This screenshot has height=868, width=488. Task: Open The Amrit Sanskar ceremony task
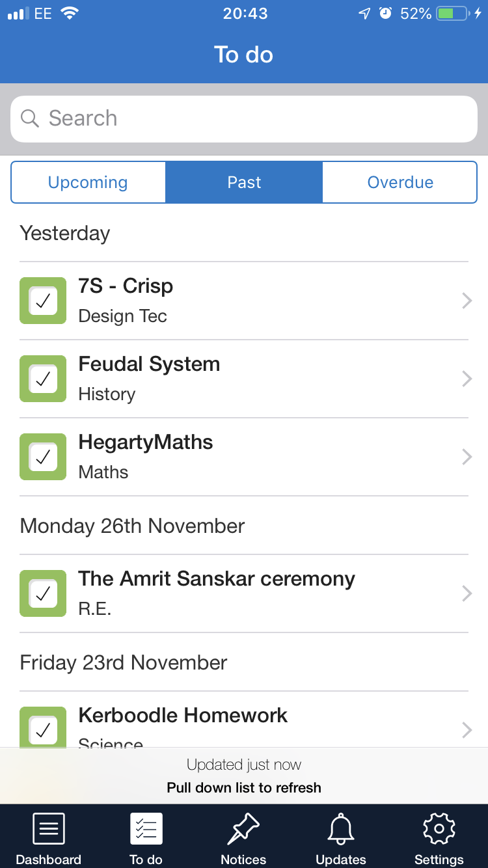217,593
